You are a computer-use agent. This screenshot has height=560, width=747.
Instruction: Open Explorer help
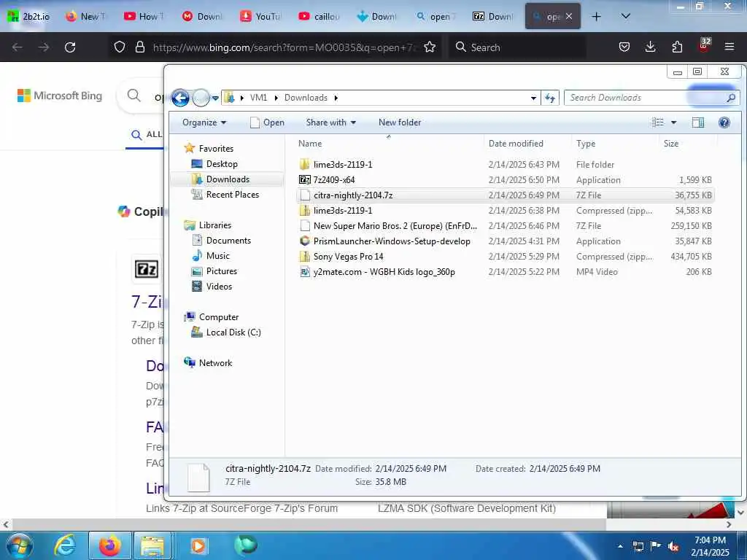click(724, 122)
